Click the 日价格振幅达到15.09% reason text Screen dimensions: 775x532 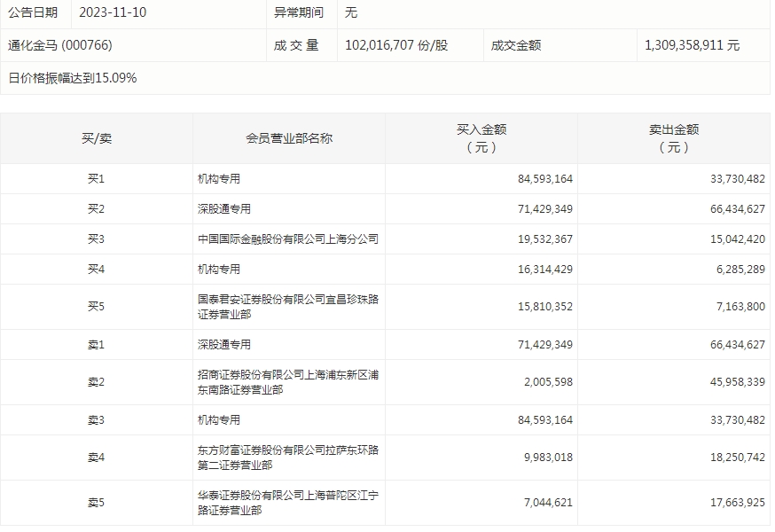click(x=72, y=78)
